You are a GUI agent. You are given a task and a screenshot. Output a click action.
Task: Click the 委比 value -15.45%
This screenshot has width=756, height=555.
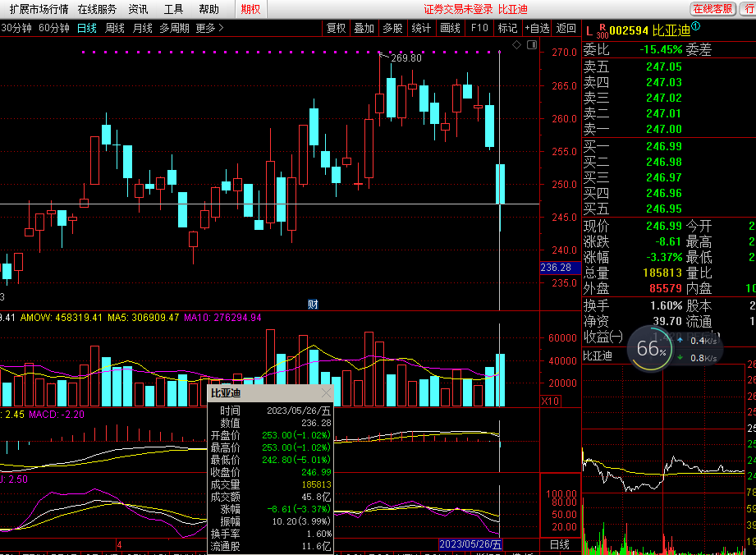click(661, 49)
